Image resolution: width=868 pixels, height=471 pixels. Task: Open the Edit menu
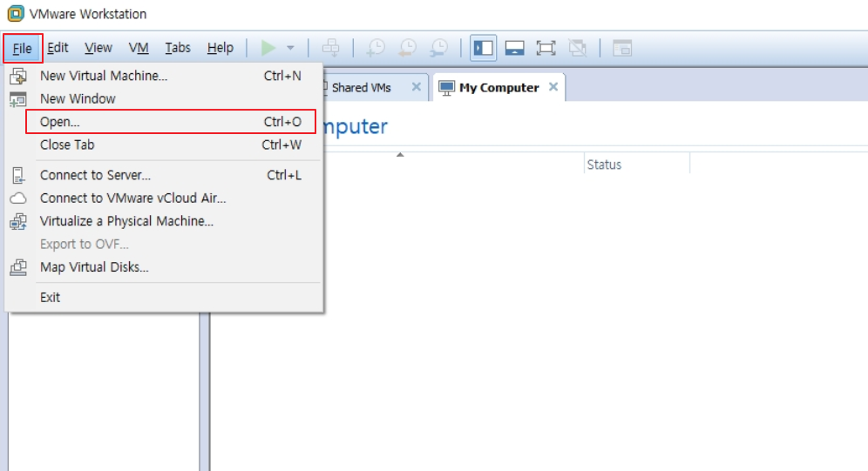pos(58,48)
